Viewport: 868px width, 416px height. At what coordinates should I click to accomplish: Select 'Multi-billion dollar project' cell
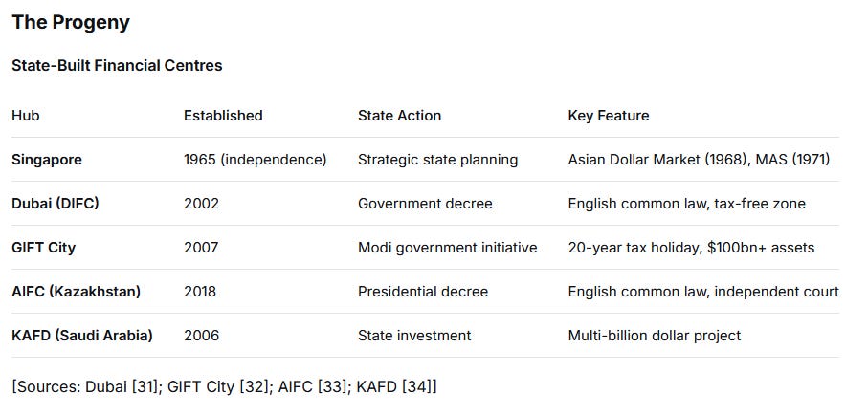655,336
